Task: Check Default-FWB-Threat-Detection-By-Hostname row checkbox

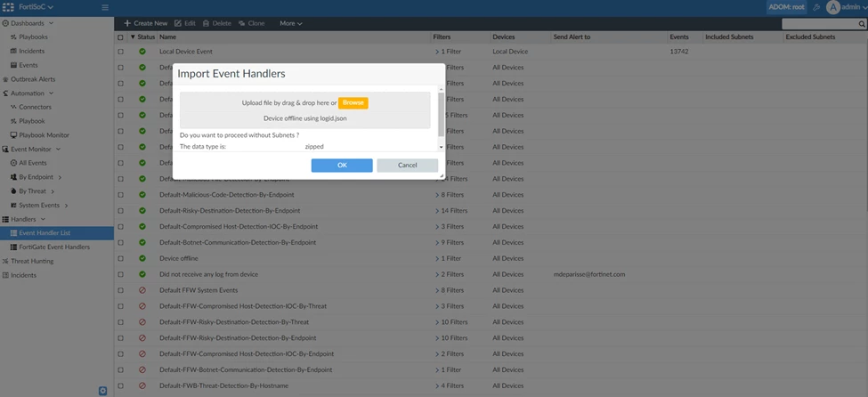Action: [x=121, y=386]
